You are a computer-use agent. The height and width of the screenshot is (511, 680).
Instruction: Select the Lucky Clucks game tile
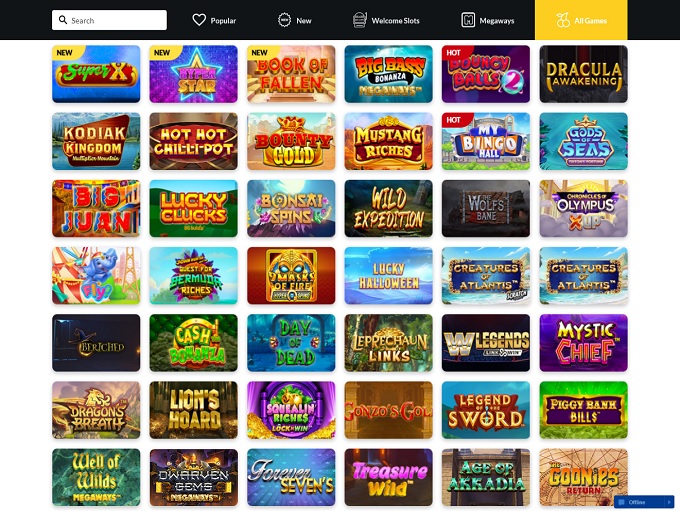[193, 209]
